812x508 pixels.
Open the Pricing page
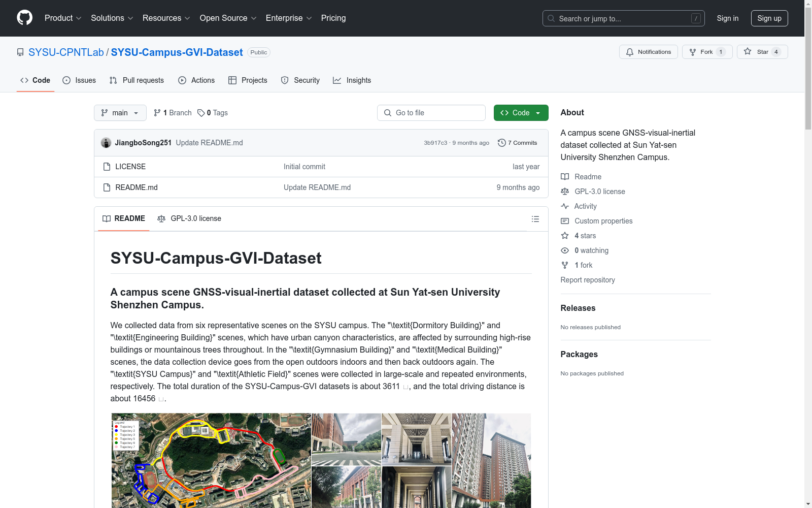(x=333, y=18)
